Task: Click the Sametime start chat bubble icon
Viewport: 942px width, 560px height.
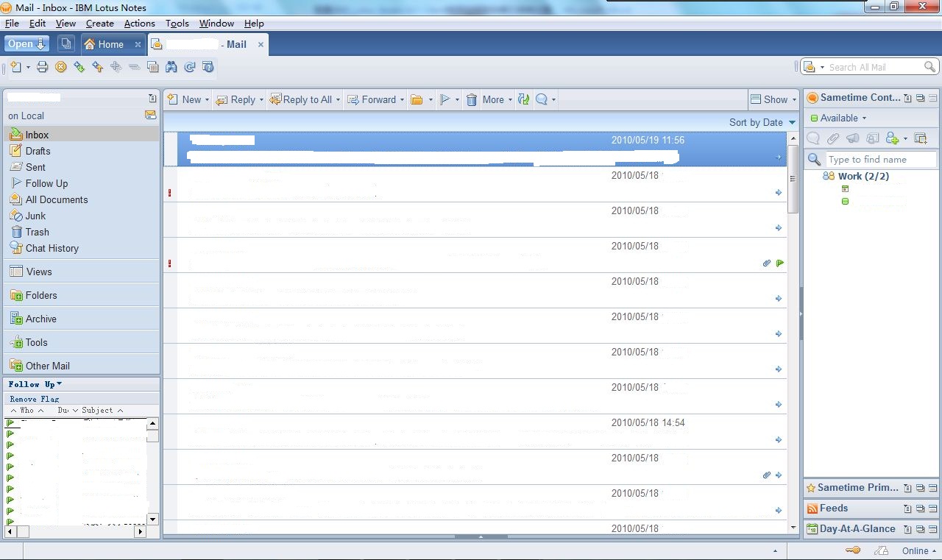Action: [813, 138]
